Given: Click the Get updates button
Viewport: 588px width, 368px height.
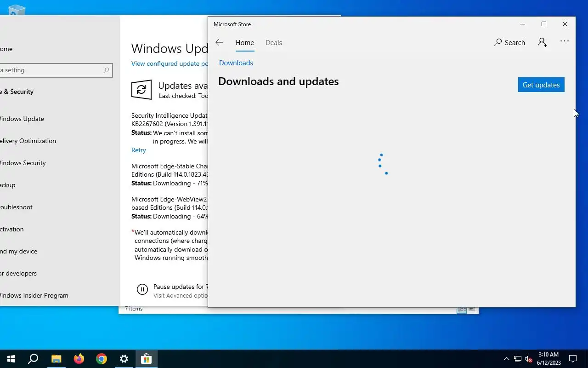Looking at the screenshot, I should (x=541, y=85).
